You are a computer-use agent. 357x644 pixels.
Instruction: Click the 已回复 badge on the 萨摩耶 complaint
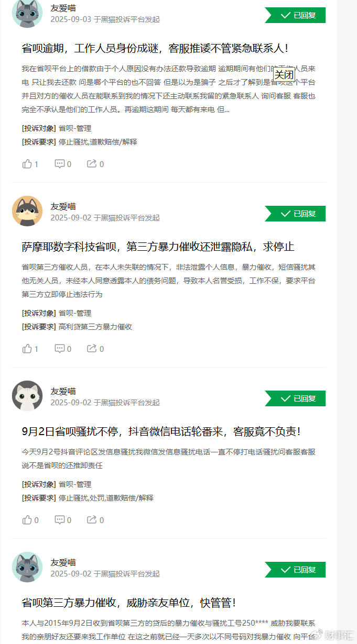coord(295,214)
